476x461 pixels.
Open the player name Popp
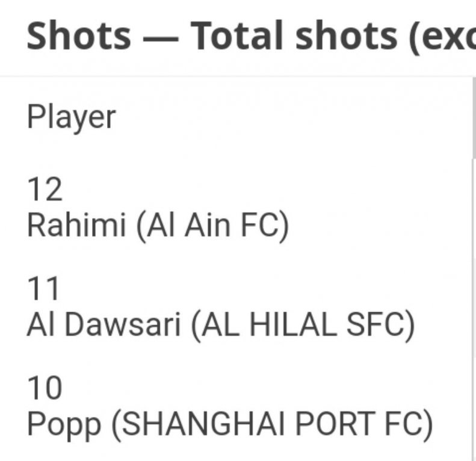[64, 425]
